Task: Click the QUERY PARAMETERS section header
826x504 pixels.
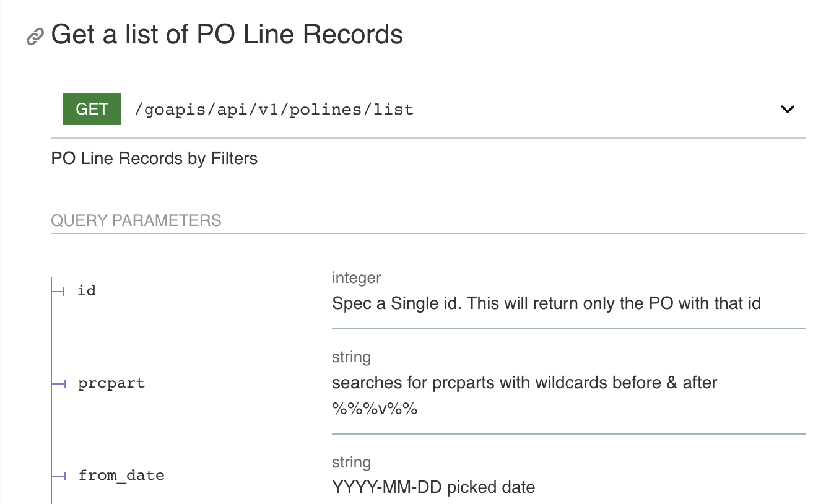Action: coord(136,221)
